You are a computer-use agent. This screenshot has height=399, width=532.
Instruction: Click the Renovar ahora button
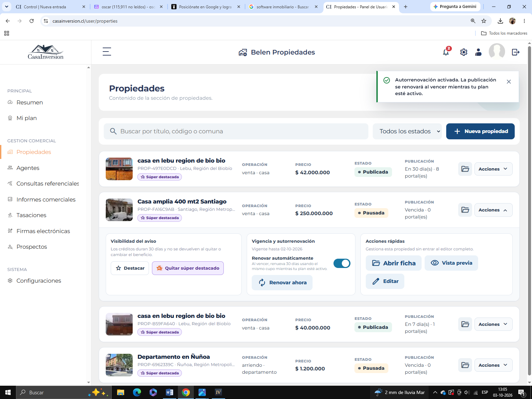click(282, 283)
